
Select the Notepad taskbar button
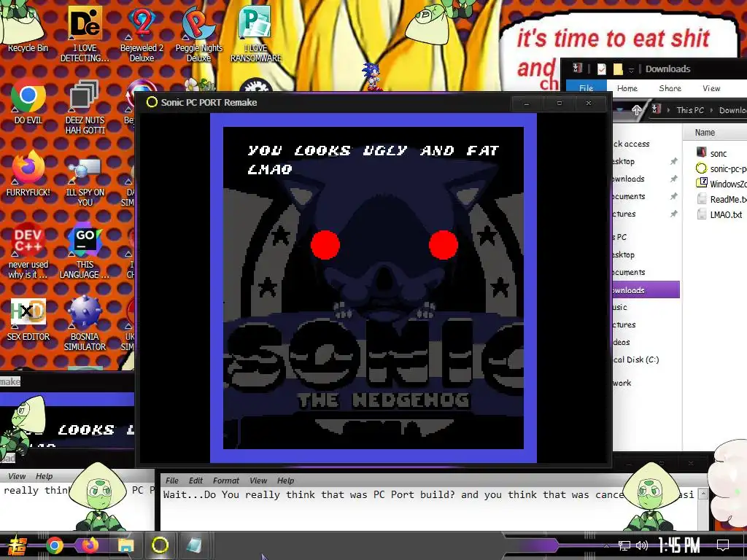[194, 545]
